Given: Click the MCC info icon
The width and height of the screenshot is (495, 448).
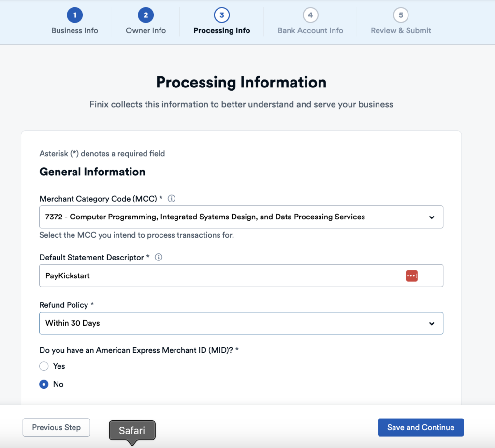Looking at the screenshot, I should 171,199.
